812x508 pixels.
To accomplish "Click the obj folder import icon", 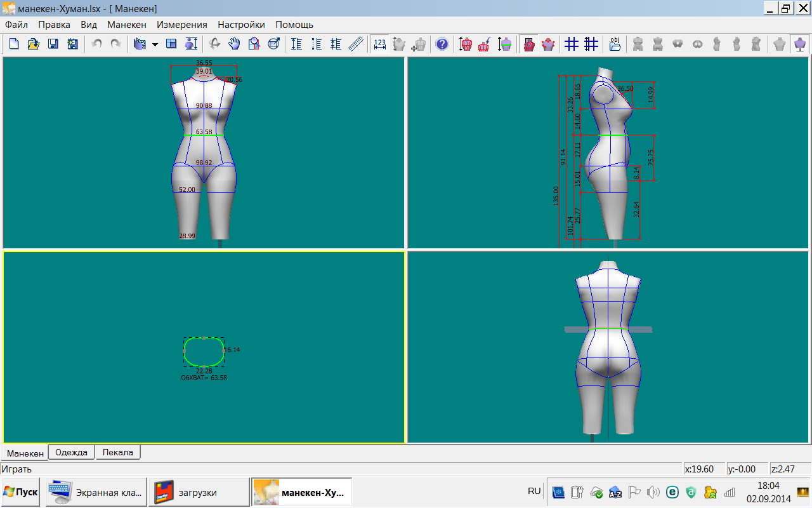I will 615,44.
